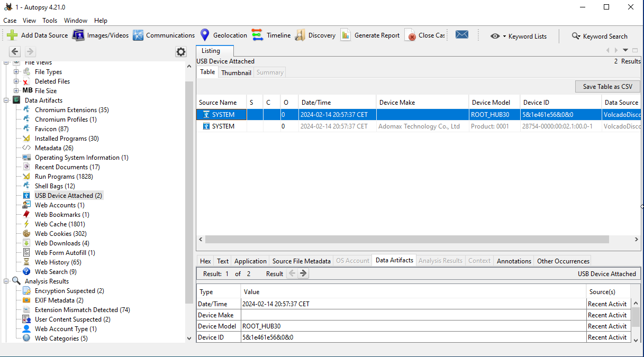Select Web History (65) in the tree
The width and height of the screenshot is (644, 357).
click(58, 262)
